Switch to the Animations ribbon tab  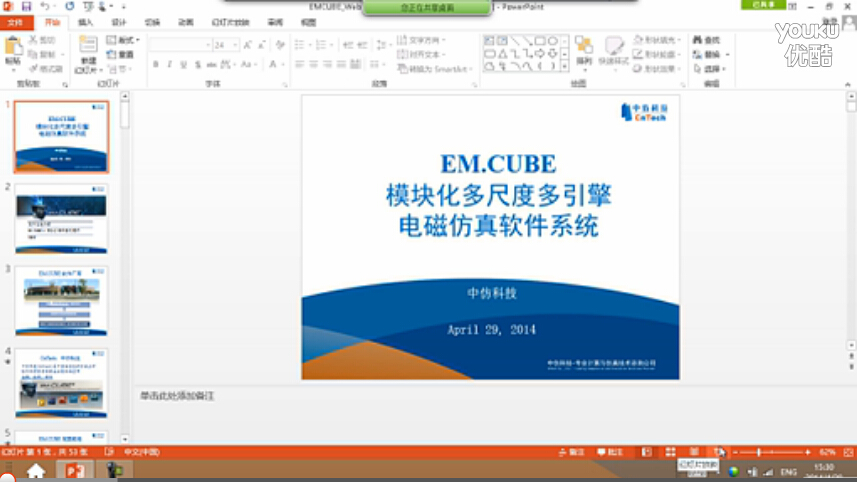click(x=185, y=22)
